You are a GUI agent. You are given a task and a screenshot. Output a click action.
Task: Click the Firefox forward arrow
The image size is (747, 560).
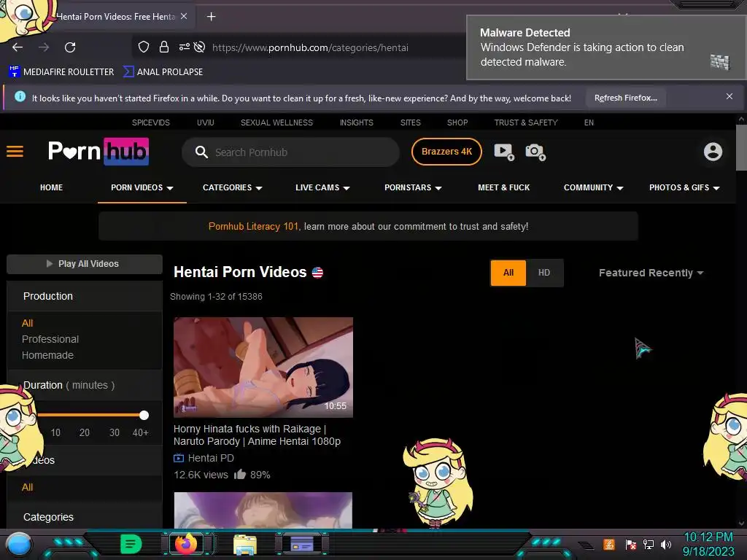pyautogui.click(x=44, y=47)
